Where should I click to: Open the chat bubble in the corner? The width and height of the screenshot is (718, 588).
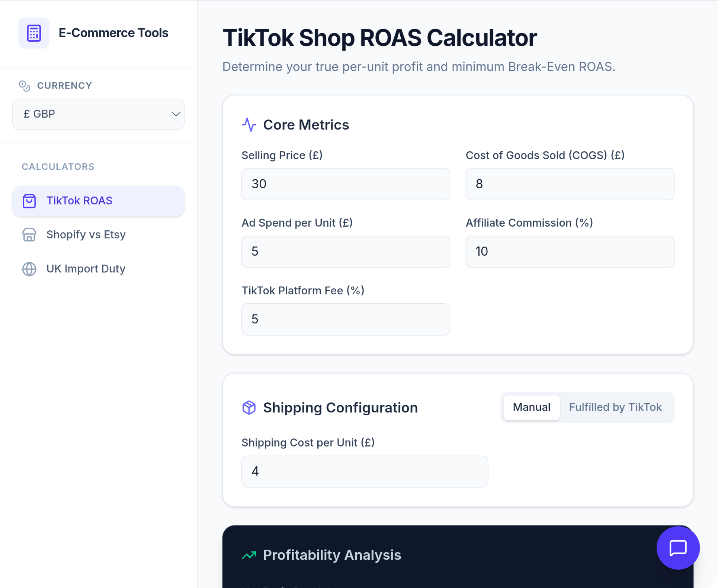click(x=678, y=548)
